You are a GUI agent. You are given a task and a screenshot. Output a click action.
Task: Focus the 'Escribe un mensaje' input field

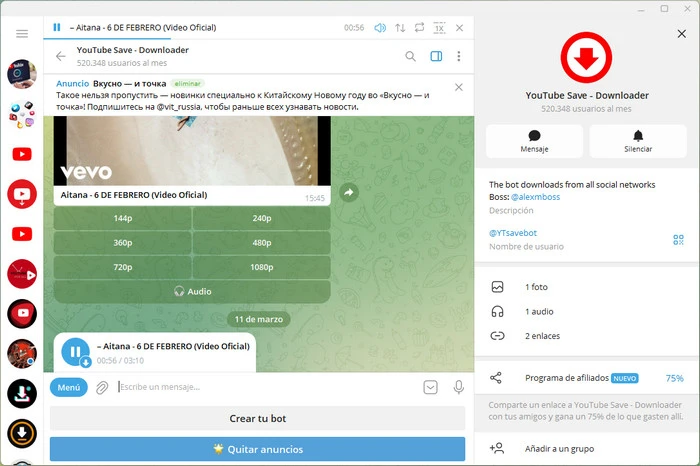click(266, 387)
